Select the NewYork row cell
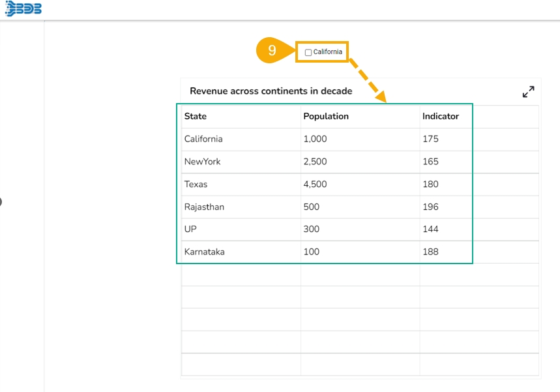560x392 pixels. (x=202, y=162)
